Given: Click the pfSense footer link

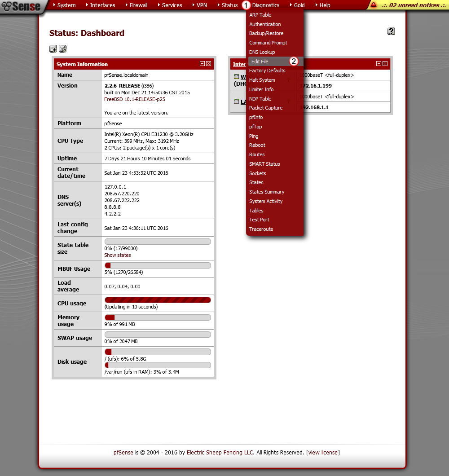Looking at the screenshot, I should tap(123, 453).
